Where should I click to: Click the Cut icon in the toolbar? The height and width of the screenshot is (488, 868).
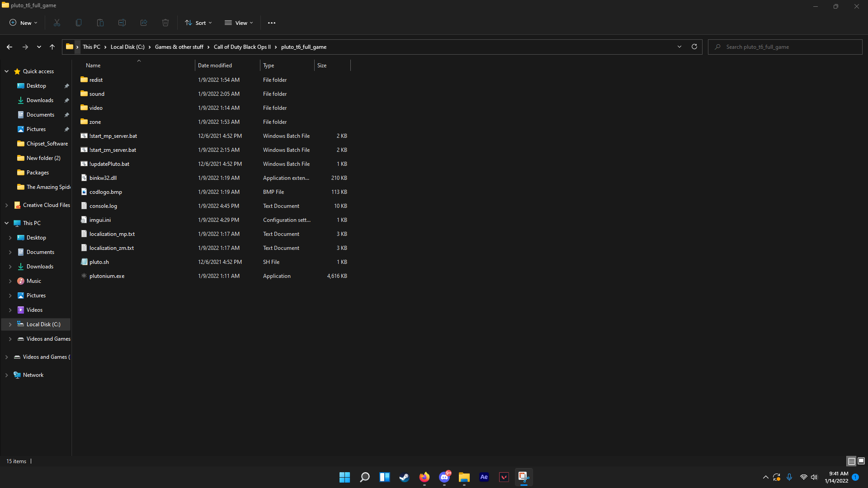coord(57,23)
